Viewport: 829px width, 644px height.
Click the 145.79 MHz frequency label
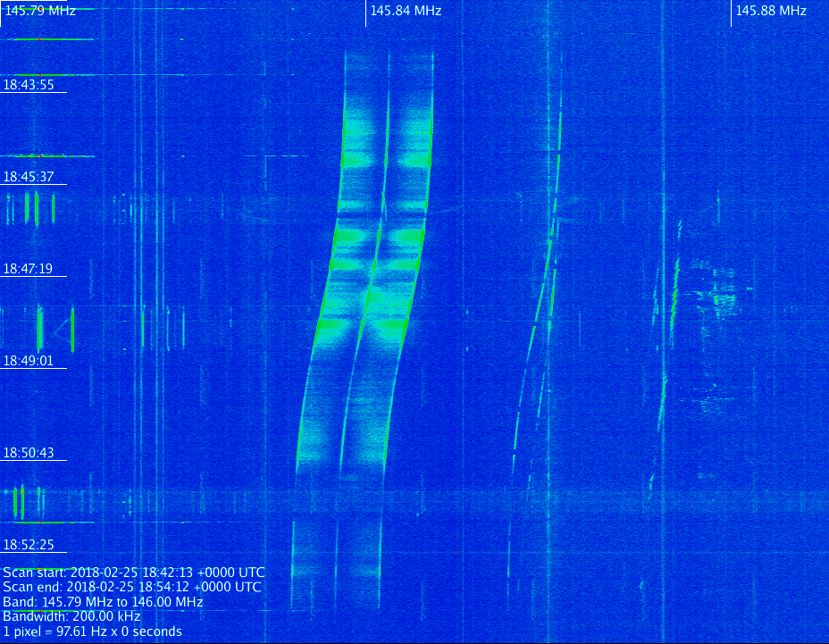pyautogui.click(x=40, y=11)
